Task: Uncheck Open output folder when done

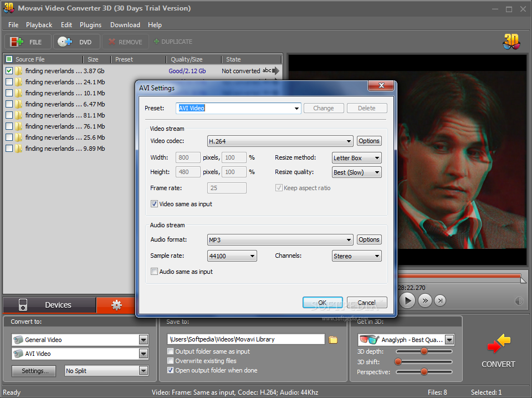Action: pos(170,370)
